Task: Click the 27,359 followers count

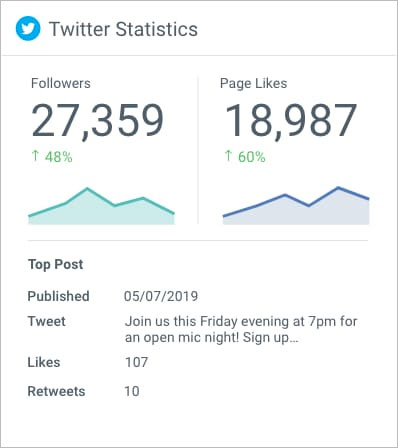Action: click(x=98, y=121)
